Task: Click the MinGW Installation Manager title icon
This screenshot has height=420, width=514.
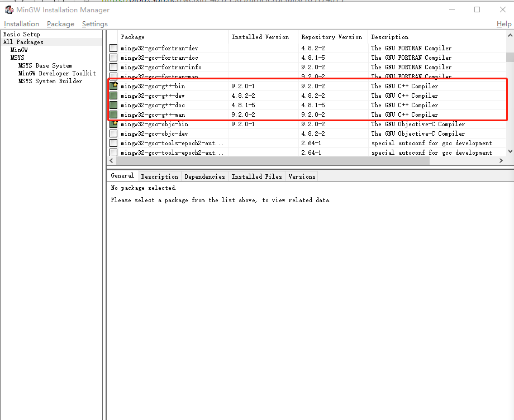Action: (9, 10)
